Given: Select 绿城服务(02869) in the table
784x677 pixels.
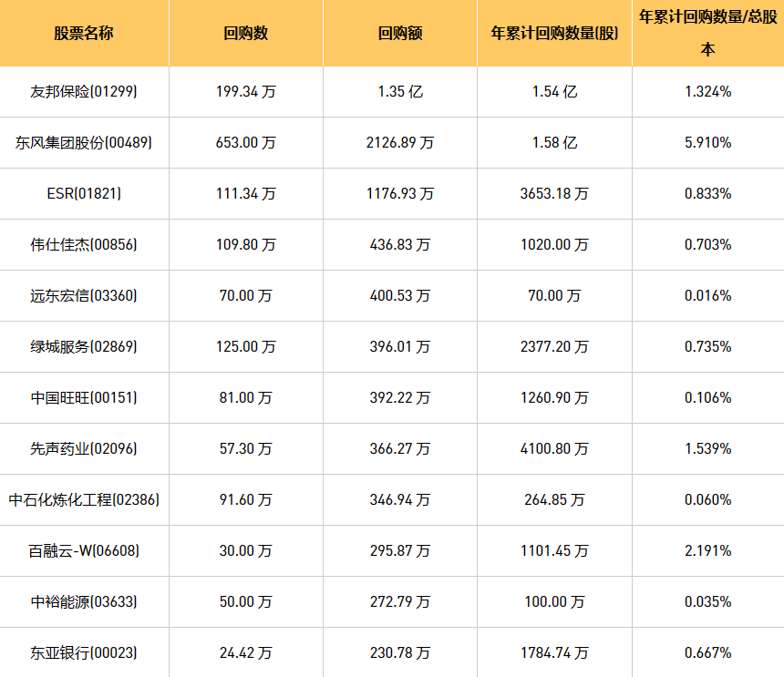Looking at the screenshot, I should tap(84, 346).
